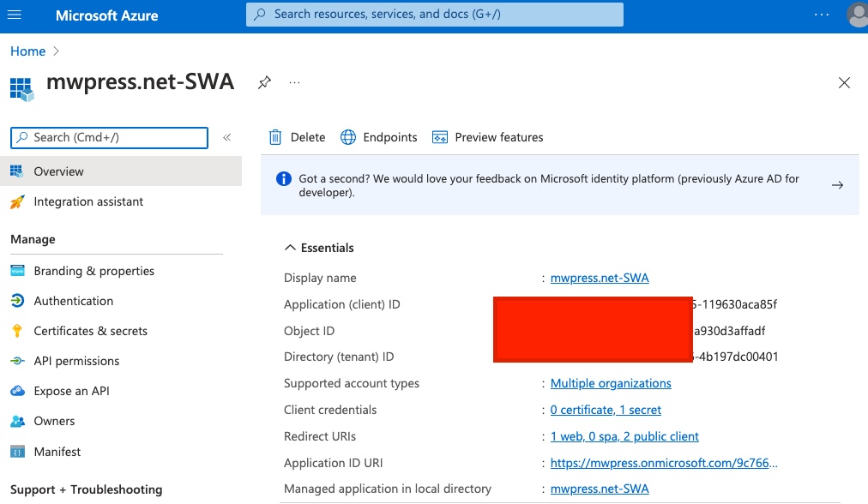The image size is (868, 504).
Task: Go to Home breadcrumb
Action: tap(27, 51)
